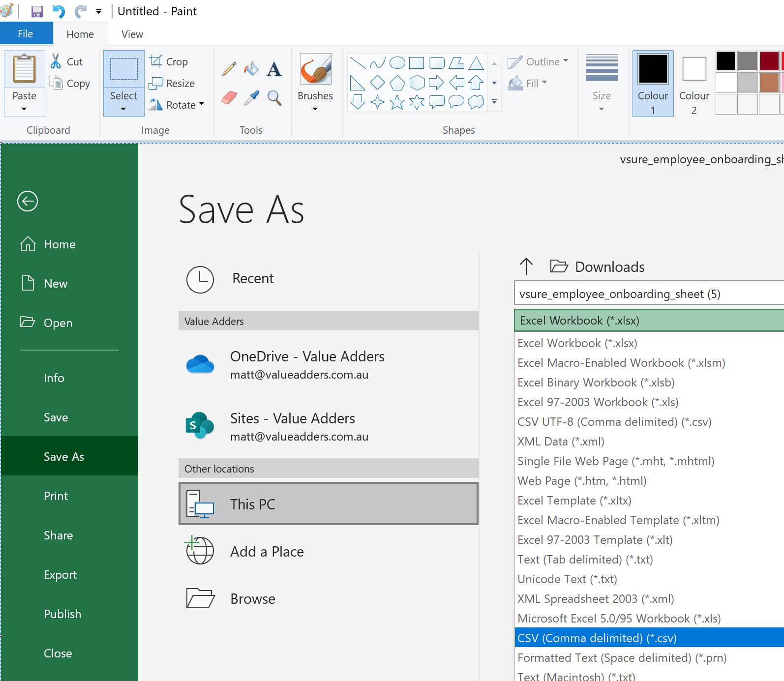Viewport: 784px width, 681px height.
Task: Click the Save icon in title bar
Action: click(37, 11)
